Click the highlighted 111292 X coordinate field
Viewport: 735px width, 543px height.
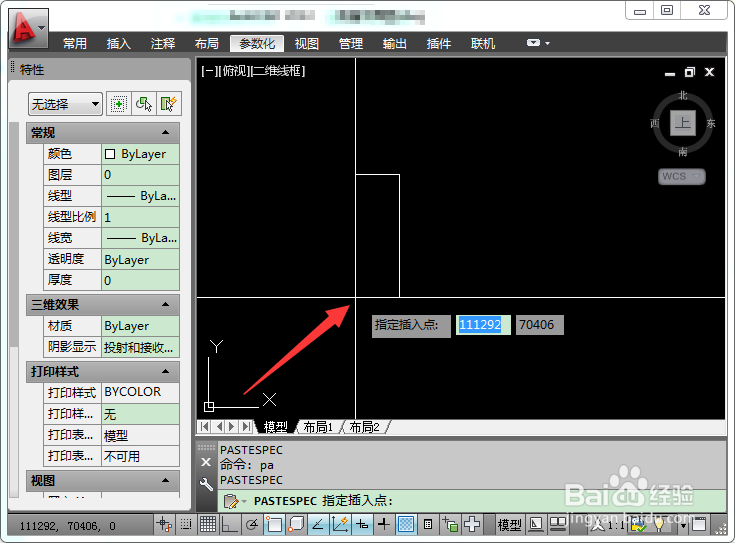[483, 324]
